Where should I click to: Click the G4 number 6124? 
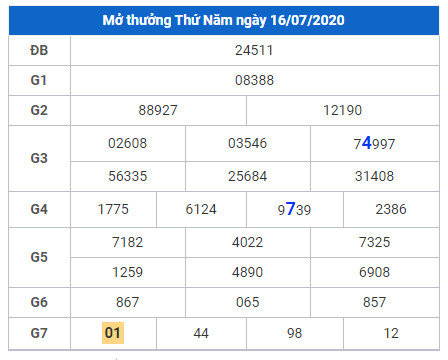coord(201,209)
